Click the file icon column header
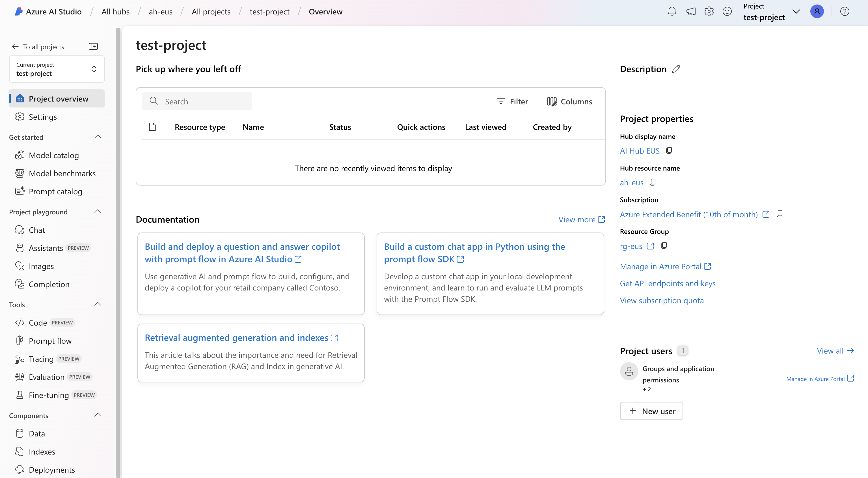 click(152, 127)
